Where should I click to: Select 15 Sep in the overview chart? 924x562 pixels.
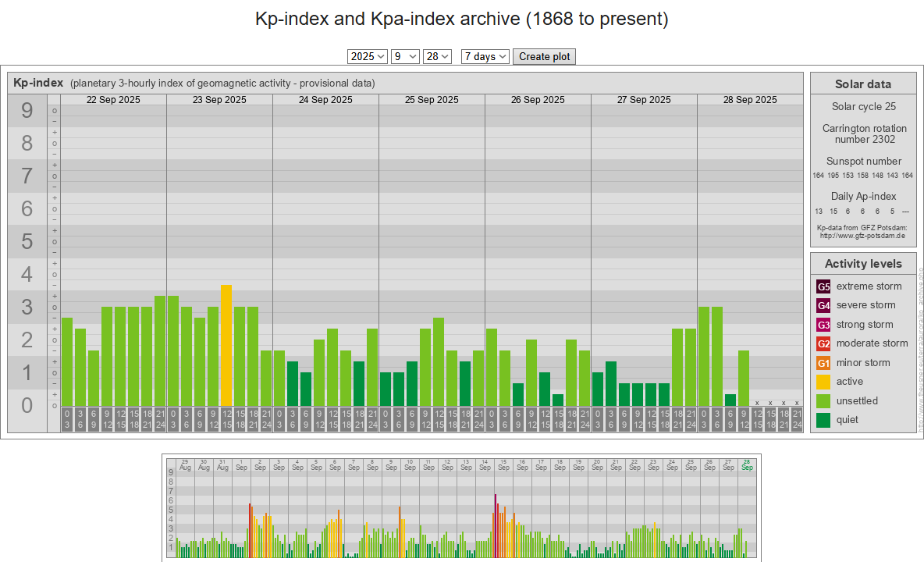click(503, 464)
